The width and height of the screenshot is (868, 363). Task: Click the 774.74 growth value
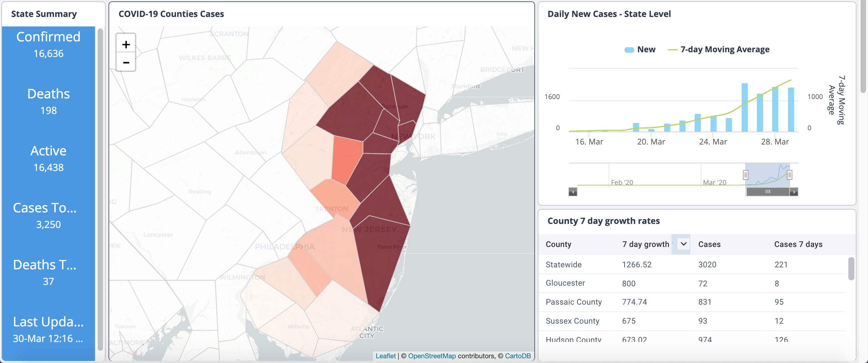point(634,302)
